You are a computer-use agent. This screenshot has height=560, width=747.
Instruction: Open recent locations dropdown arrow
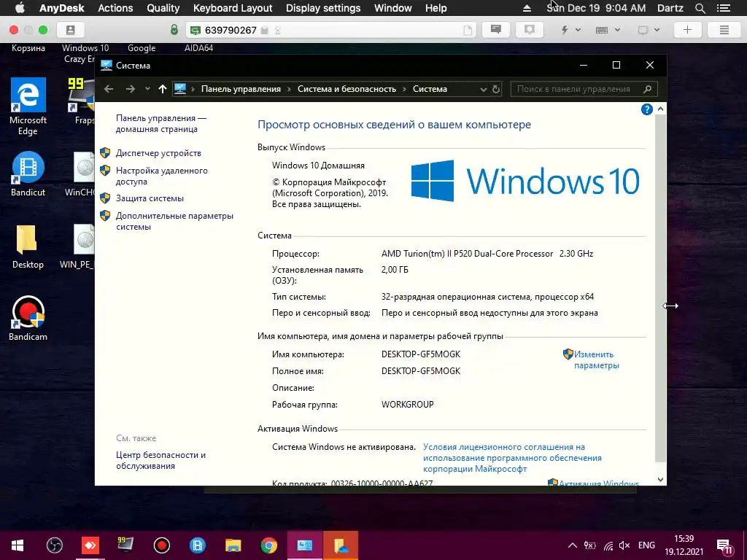tap(147, 88)
